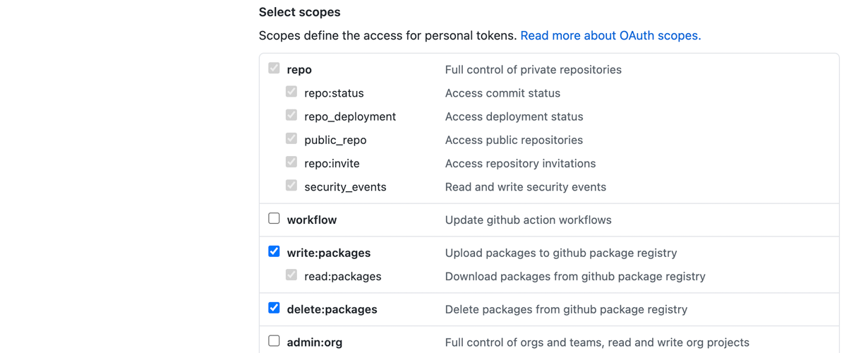Click the security_events label text
Image resolution: width=868 pixels, height=353 pixels.
345,187
